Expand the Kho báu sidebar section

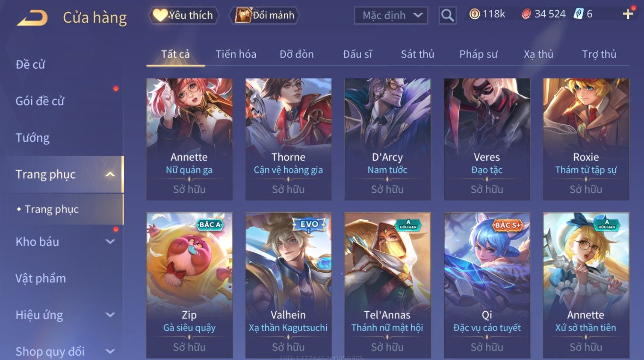110,242
